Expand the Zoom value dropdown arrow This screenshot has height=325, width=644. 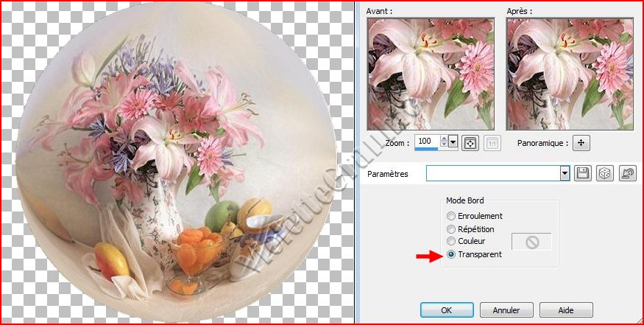coord(453,141)
